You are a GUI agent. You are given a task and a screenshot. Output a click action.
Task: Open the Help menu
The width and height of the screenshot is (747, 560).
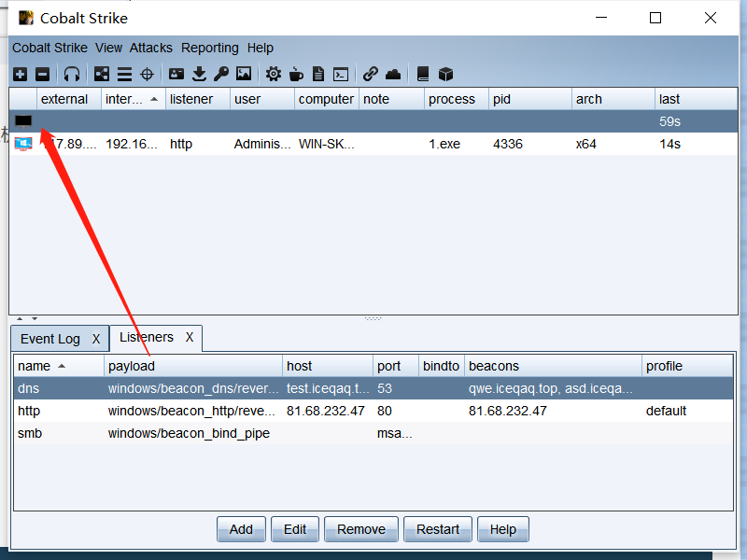261,48
